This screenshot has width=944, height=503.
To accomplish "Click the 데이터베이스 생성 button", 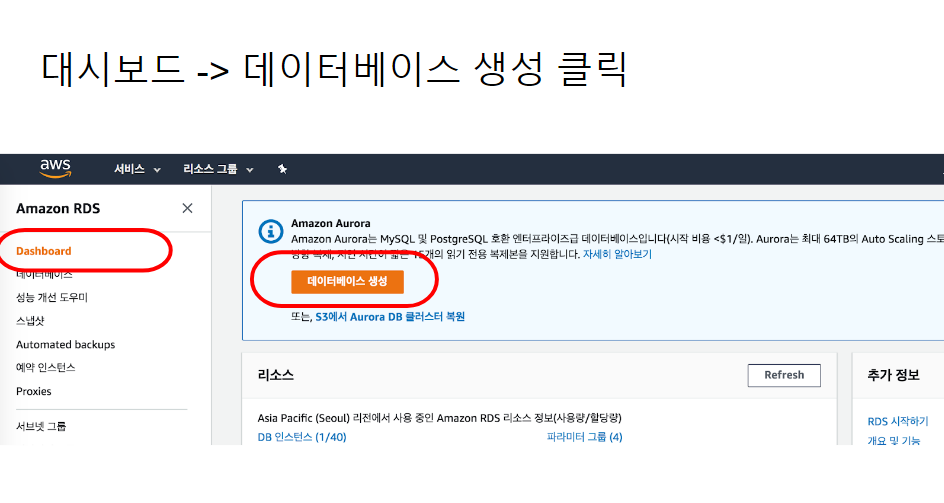I will [x=347, y=281].
